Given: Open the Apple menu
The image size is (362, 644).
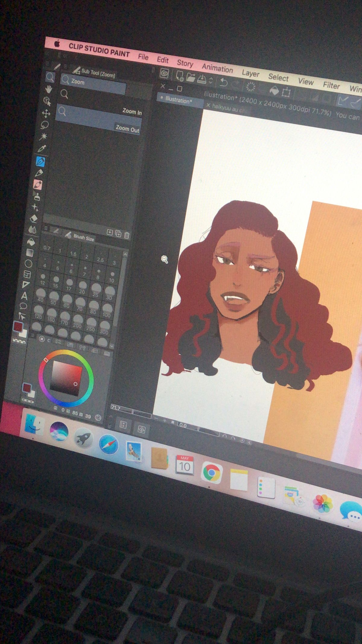Looking at the screenshot, I should coord(57,44).
